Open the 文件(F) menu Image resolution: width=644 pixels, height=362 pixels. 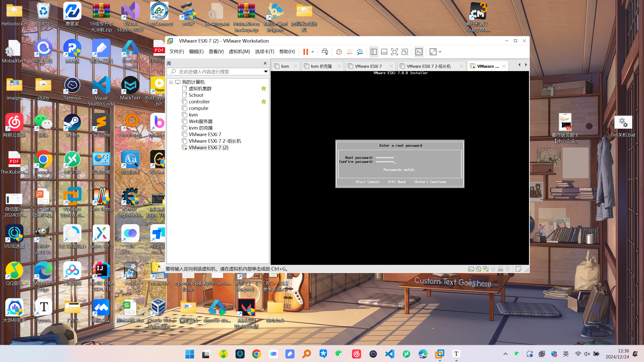point(177,52)
